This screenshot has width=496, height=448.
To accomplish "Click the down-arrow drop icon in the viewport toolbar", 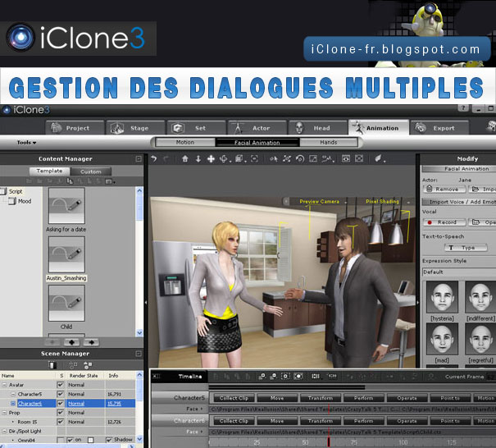I will tap(198, 158).
